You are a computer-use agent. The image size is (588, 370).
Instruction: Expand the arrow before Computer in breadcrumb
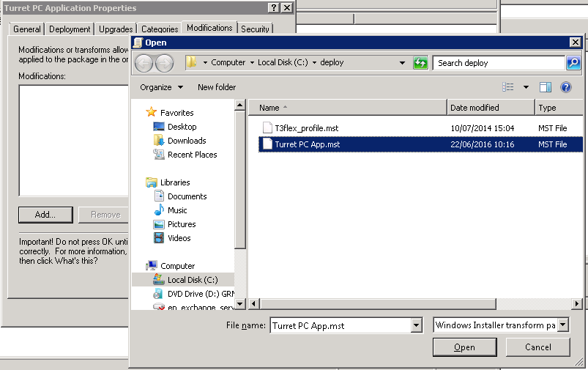(x=205, y=63)
